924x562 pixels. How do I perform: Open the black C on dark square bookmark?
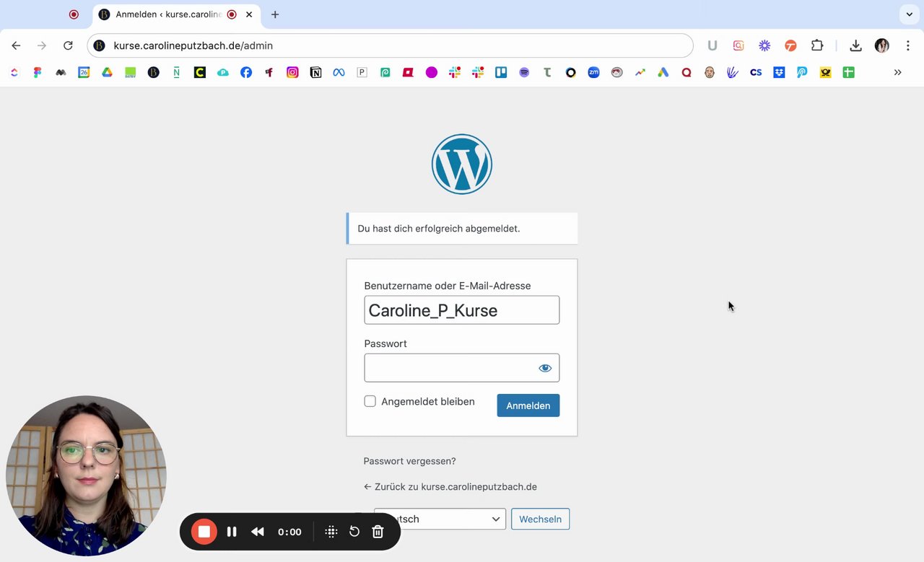coord(200,72)
